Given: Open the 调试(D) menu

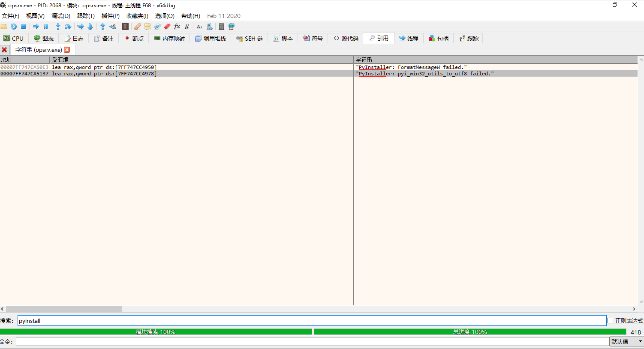Looking at the screenshot, I should click(x=61, y=16).
